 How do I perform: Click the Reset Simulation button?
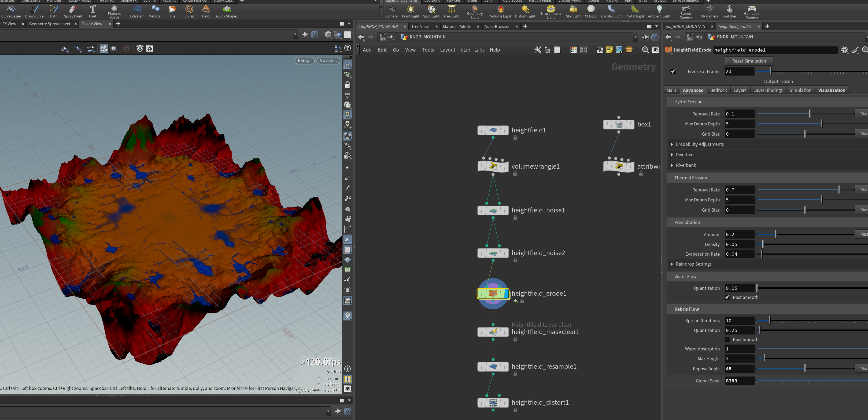click(x=749, y=61)
